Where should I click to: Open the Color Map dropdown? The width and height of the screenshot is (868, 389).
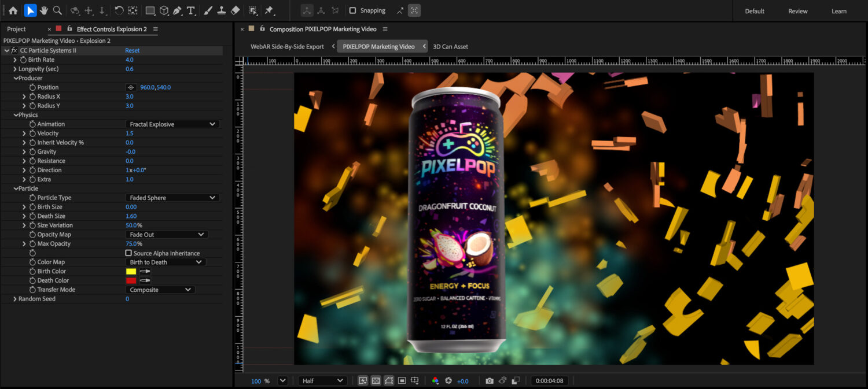165,262
